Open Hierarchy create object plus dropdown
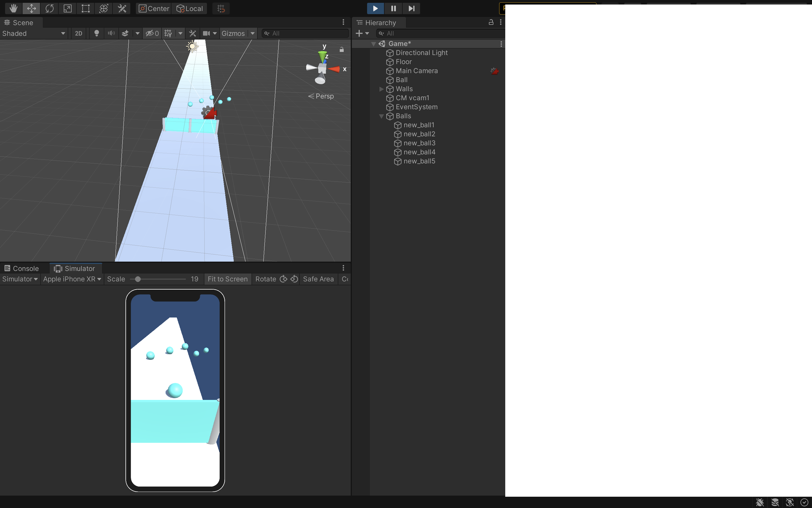 [362, 33]
